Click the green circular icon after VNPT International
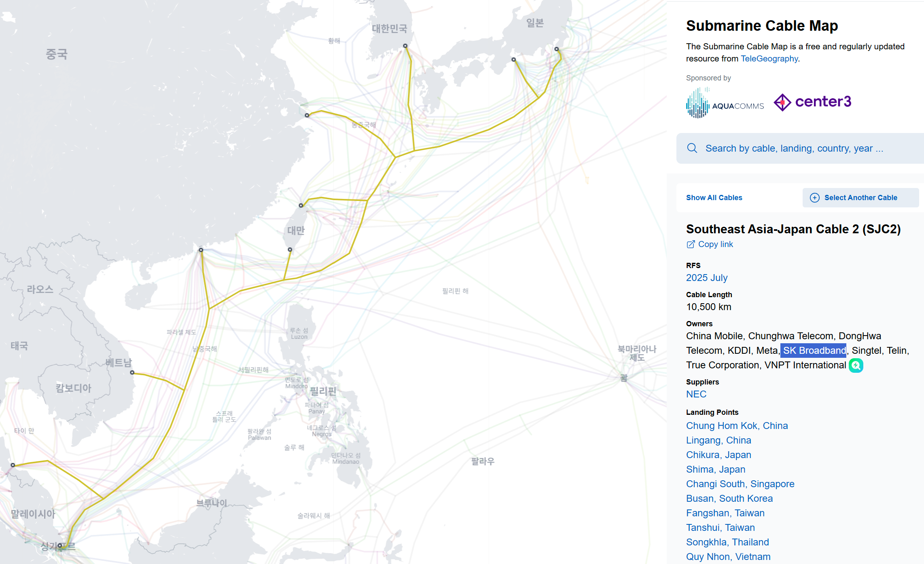924x564 pixels. click(856, 365)
